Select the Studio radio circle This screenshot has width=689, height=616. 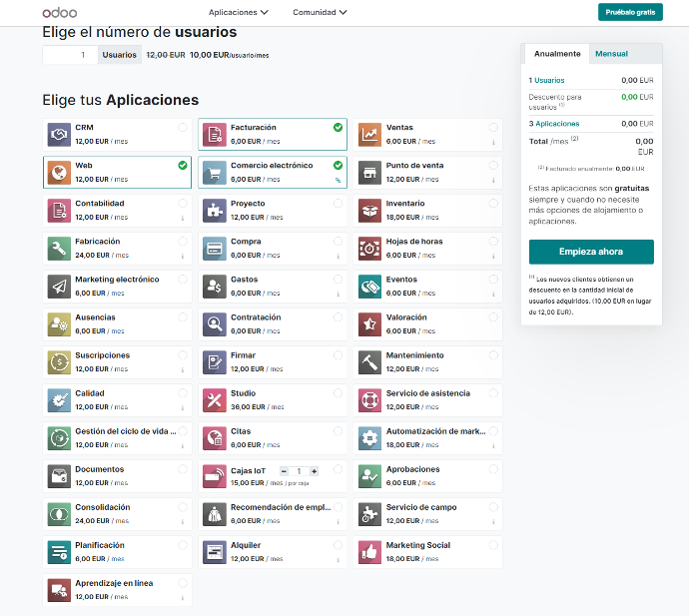coord(338,393)
